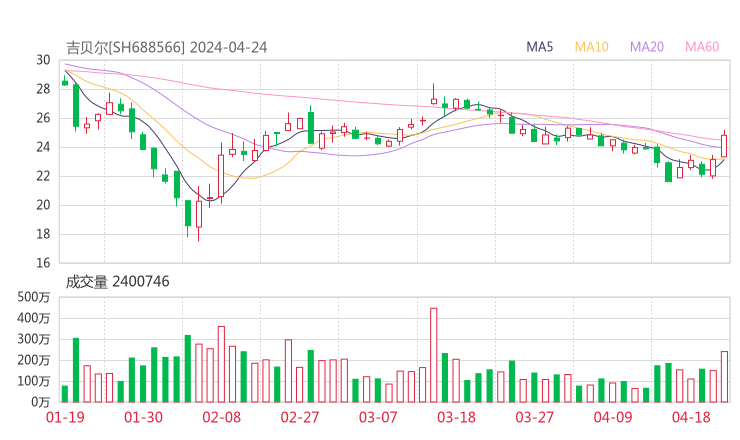
Task: Click the 30 price axis label
Action: tap(43, 60)
